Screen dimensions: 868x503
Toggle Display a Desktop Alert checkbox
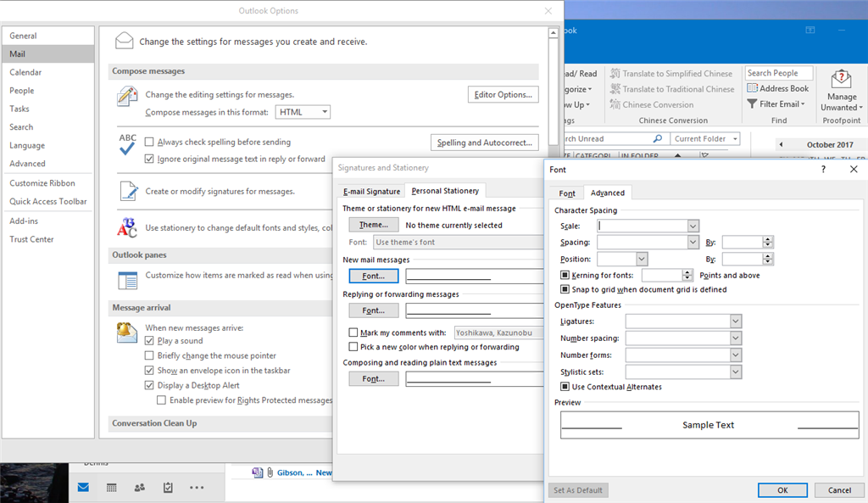click(x=149, y=385)
